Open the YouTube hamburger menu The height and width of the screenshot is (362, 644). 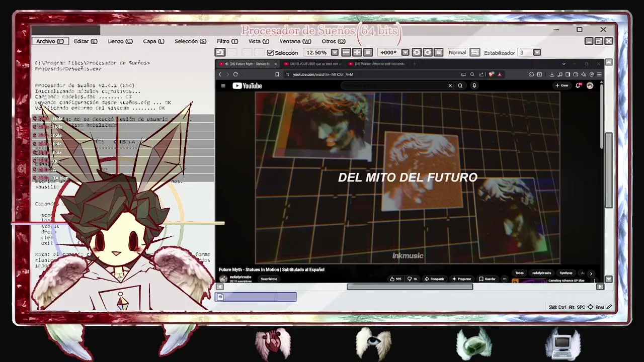223,85
